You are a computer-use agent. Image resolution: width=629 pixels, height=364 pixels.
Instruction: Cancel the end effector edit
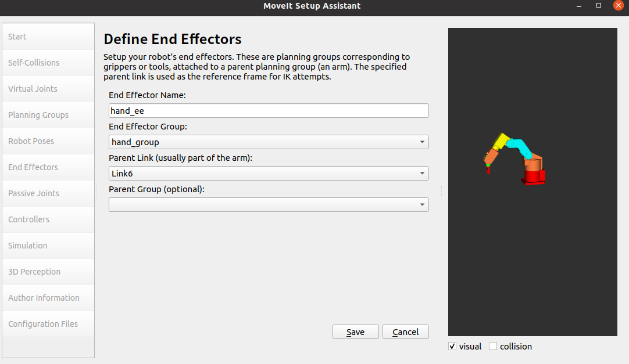406,332
